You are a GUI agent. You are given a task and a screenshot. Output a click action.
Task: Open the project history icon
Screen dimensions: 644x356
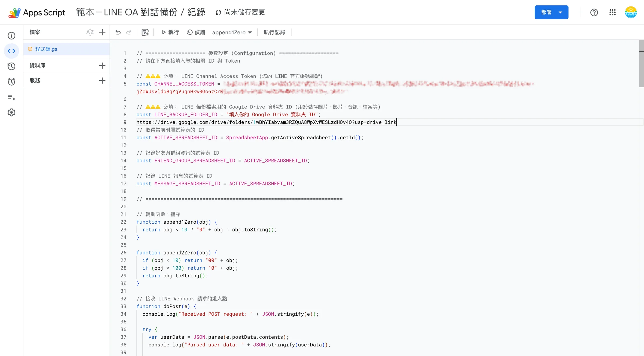click(11, 66)
